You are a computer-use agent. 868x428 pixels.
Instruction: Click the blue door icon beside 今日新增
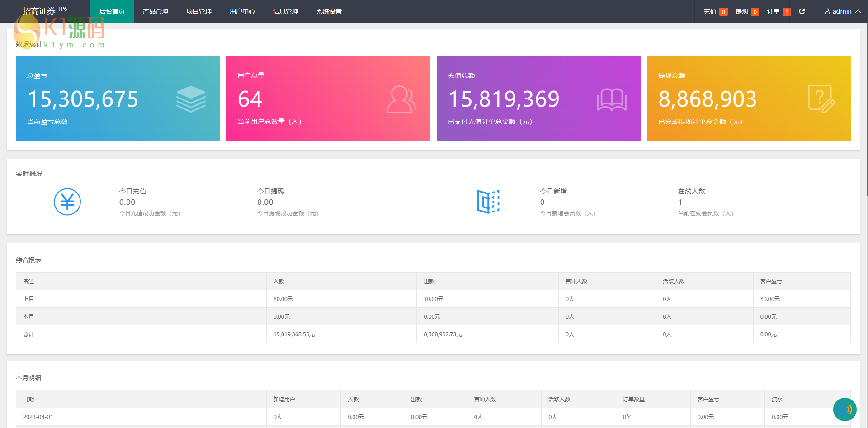pos(488,202)
